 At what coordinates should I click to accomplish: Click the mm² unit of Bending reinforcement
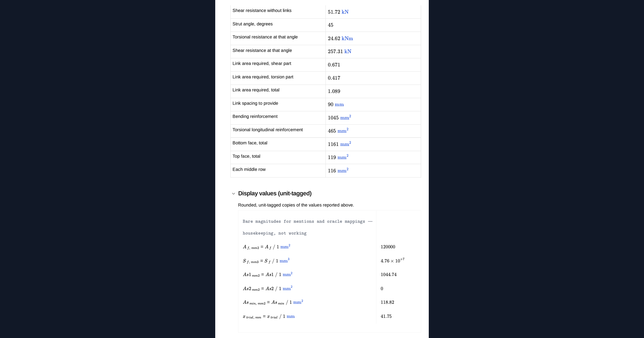[346, 117]
